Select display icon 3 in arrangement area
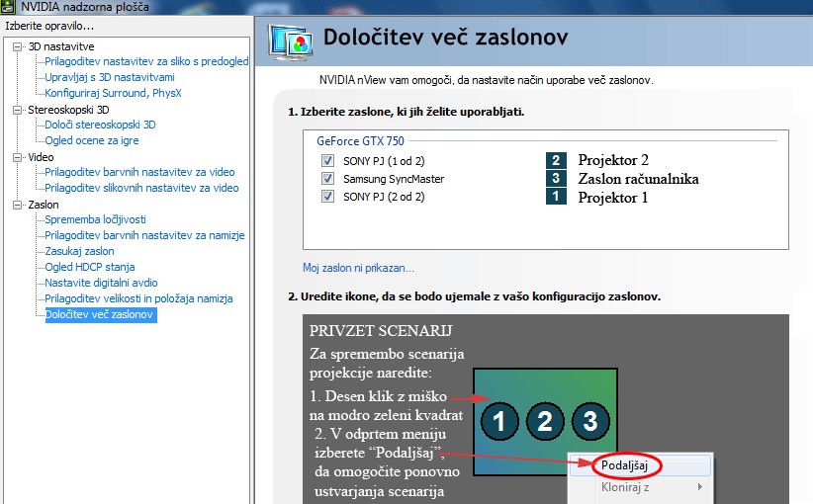The width and height of the screenshot is (813, 504). point(590,421)
